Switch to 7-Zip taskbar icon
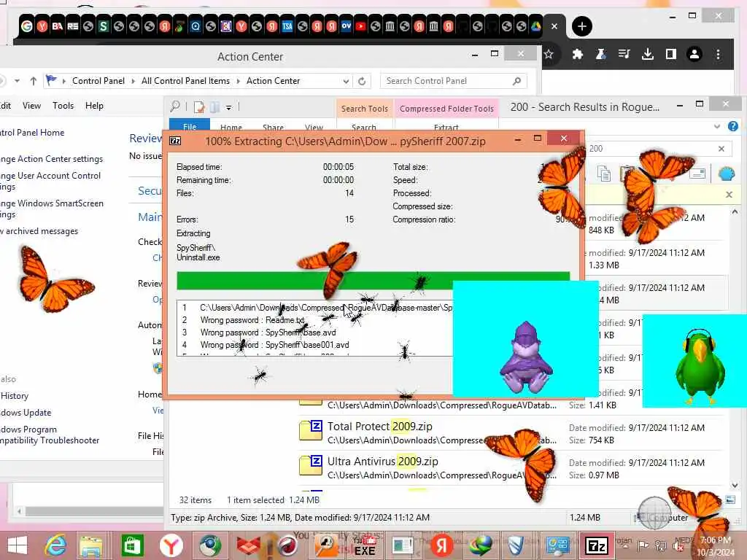Viewport: 747px width, 560px height. 597,545
